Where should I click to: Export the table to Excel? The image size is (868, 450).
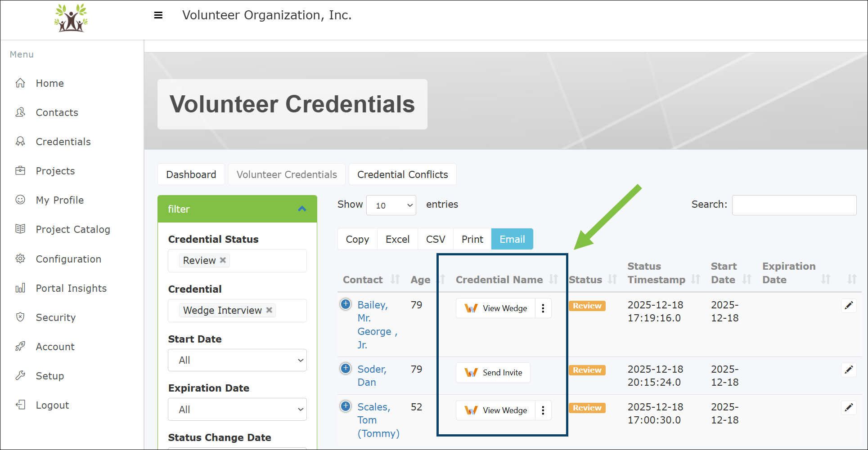coord(397,239)
